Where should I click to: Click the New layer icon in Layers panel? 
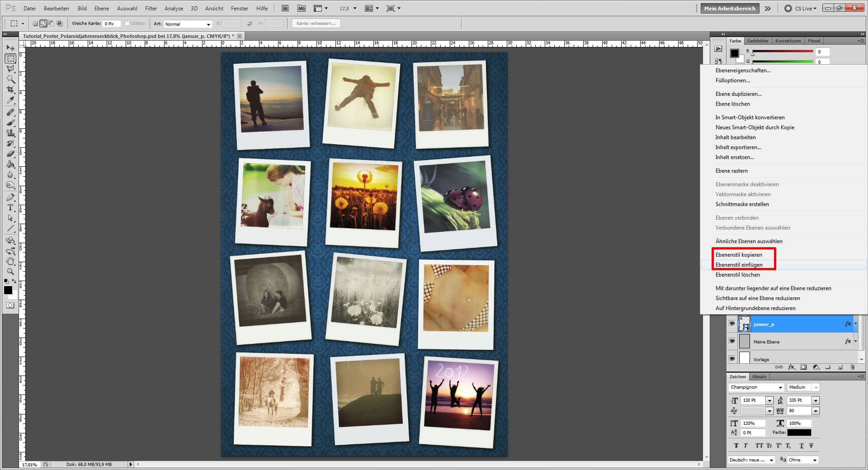(x=840, y=367)
